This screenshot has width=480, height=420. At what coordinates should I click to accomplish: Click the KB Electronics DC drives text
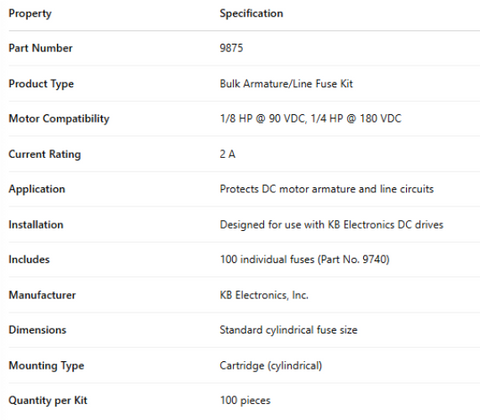tap(386, 225)
